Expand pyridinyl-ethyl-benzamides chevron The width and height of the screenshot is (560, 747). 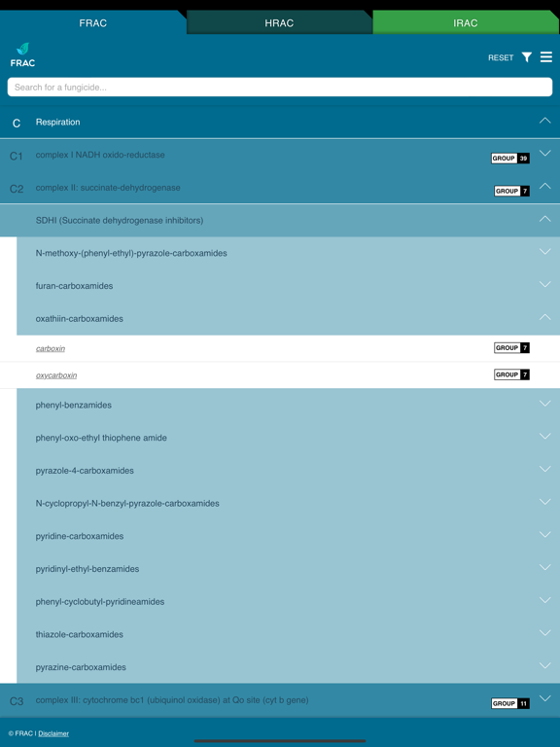(x=544, y=567)
